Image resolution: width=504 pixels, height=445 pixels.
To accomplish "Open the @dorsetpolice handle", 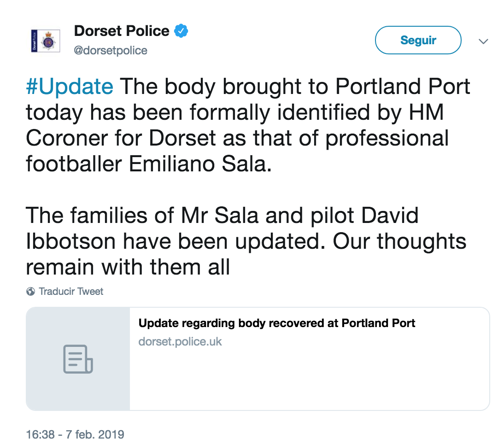I will point(111,50).
